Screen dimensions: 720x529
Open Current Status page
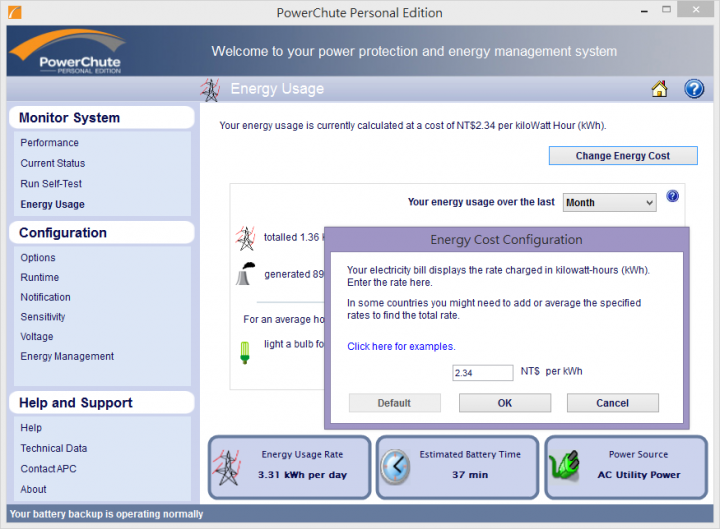point(52,163)
